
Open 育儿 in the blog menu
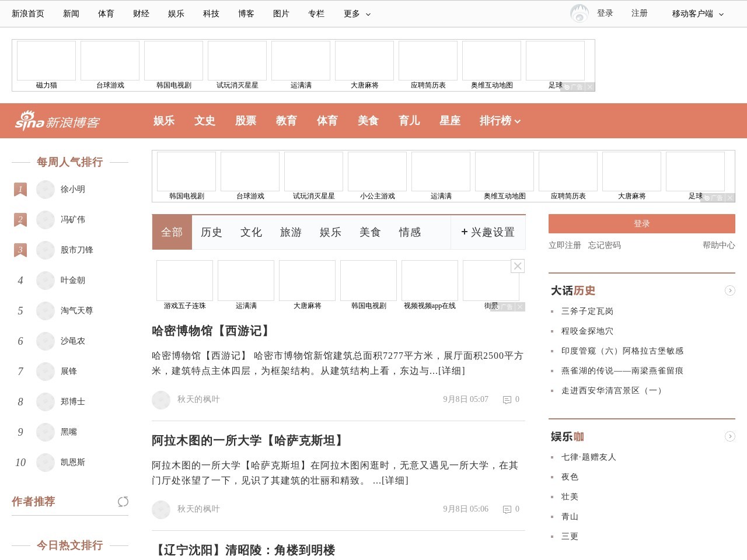pos(409,121)
